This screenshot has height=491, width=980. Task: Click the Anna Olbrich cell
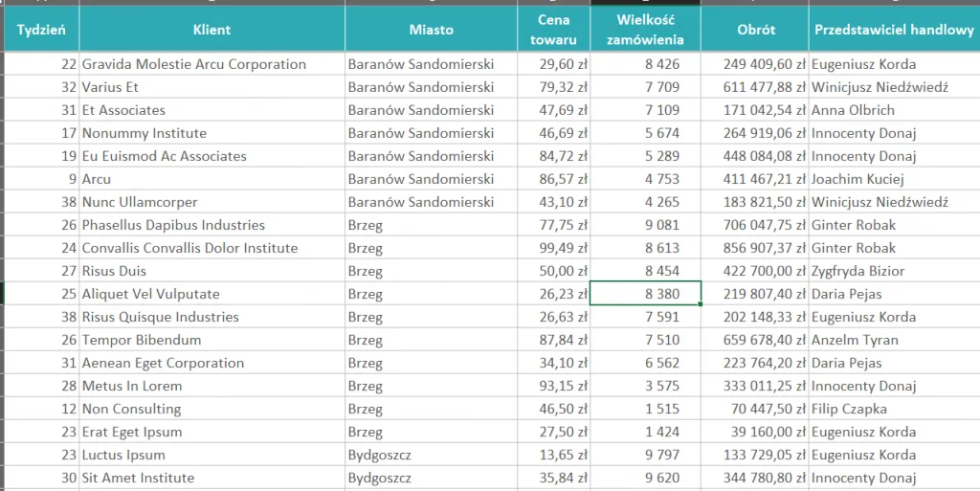point(853,110)
